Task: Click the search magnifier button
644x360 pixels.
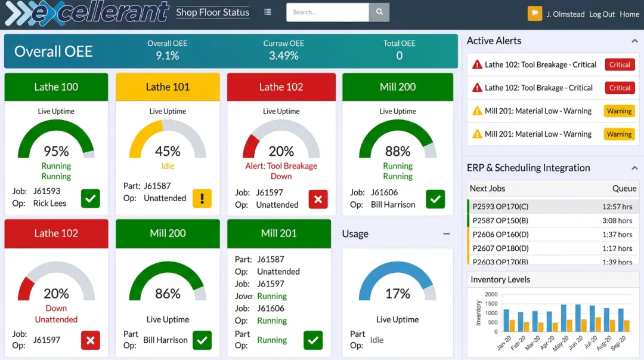Action: pos(379,12)
